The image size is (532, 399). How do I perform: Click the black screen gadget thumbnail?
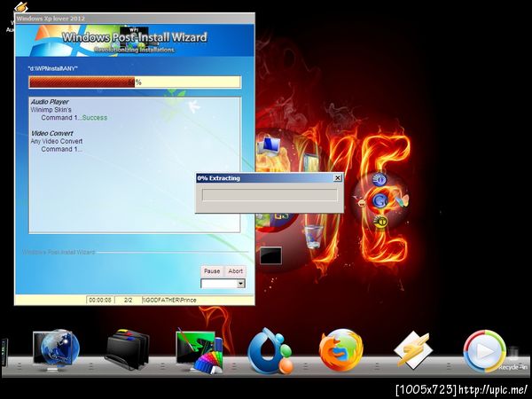coord(270,256)
